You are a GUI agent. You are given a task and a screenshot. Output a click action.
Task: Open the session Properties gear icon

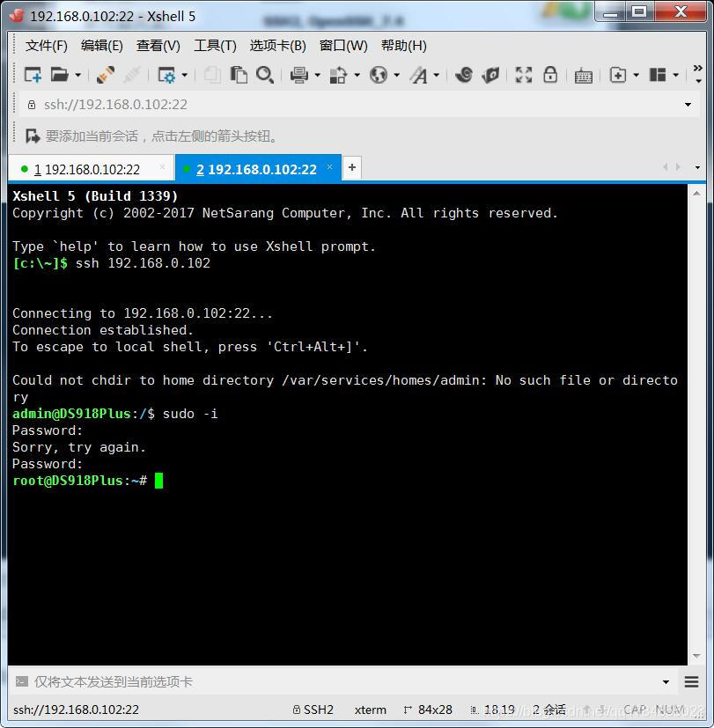tap(166, 75)
